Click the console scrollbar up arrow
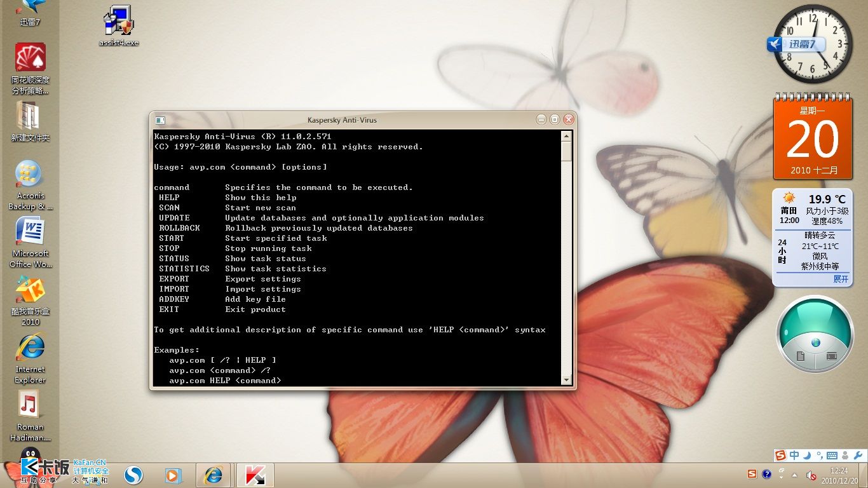868x488 pixels. 566,137
